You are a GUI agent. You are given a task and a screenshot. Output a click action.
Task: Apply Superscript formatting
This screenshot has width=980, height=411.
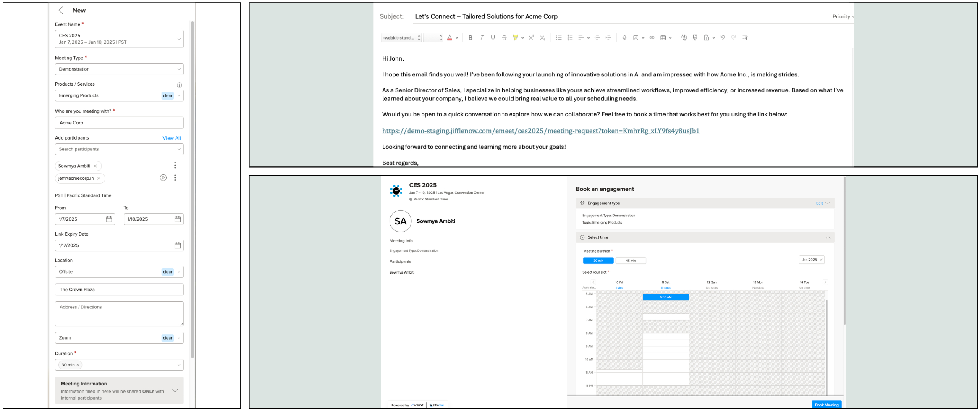[x=531, y=37]
